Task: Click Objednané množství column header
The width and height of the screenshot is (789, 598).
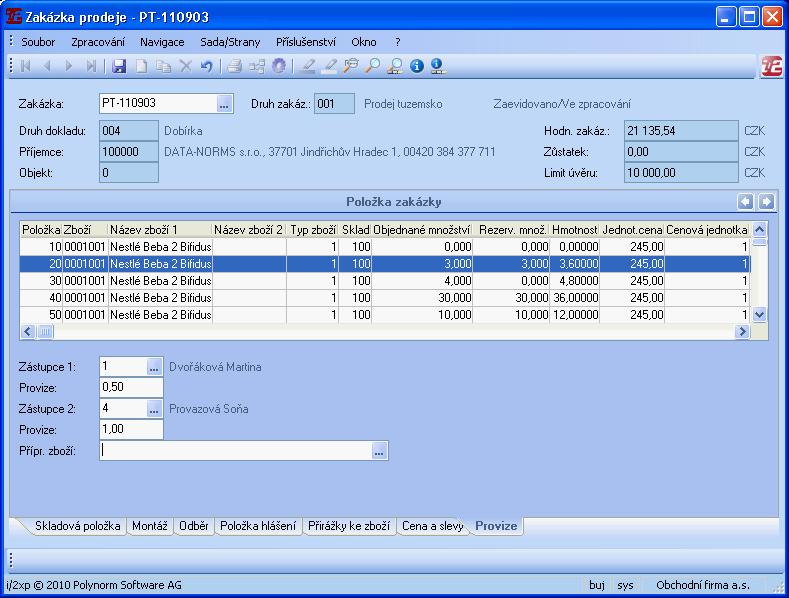Action: [422, 230]
